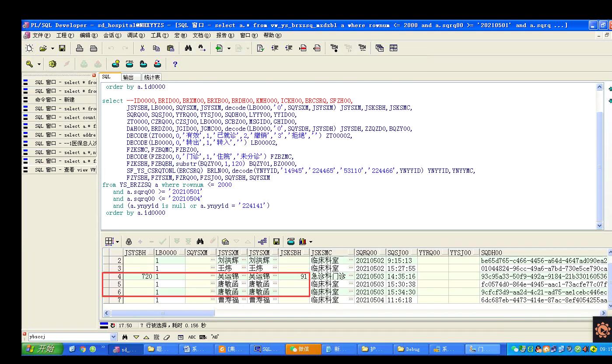
Task: Click the Export results floppy icon in grid toolbar
Action: [276, 241]
